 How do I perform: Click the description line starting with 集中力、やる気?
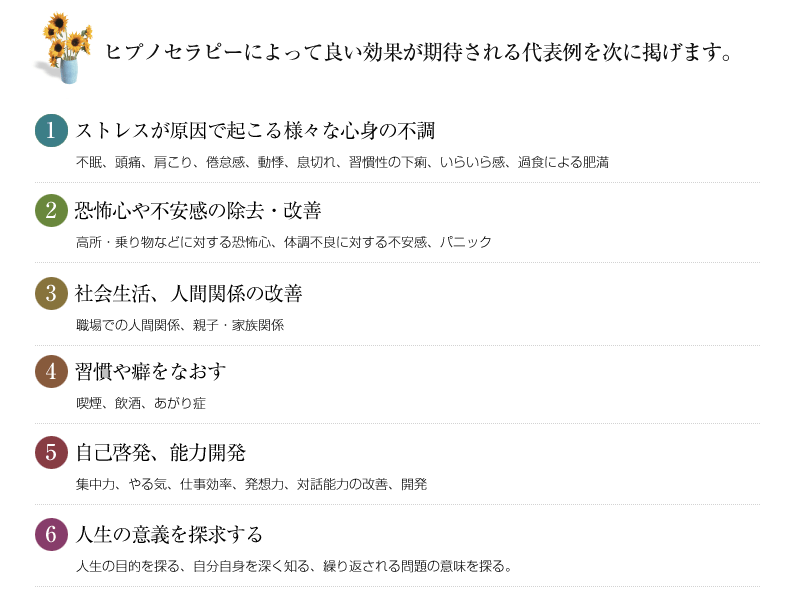point(252,485)
